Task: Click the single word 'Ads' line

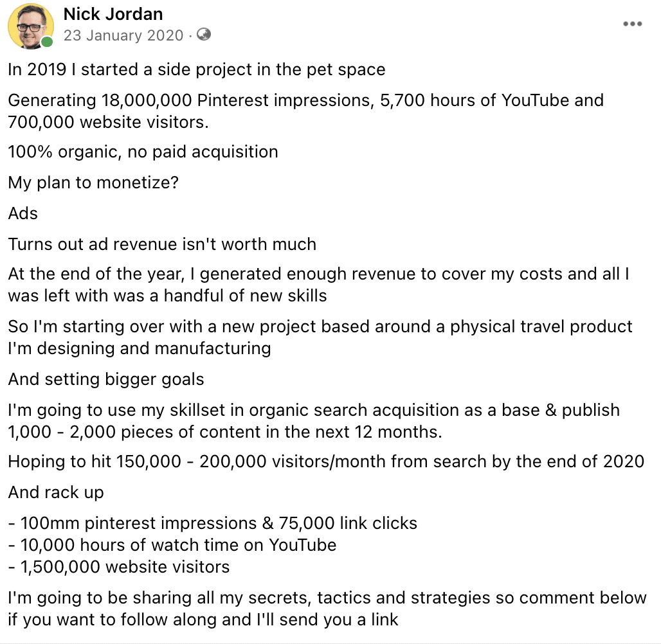Action: tap(23, 213)
